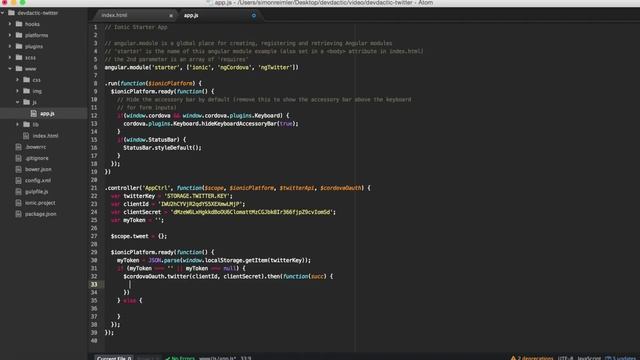Open app.js from the tree view
Image resolution: width=640 pixels, height=360 pixels.
(x=47, y=113)
